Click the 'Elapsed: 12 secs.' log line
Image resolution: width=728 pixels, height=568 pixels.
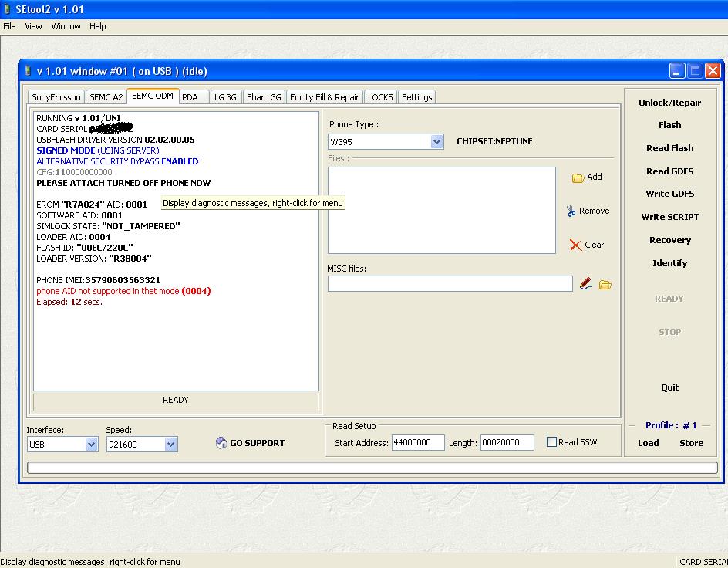tap(69, 302)
